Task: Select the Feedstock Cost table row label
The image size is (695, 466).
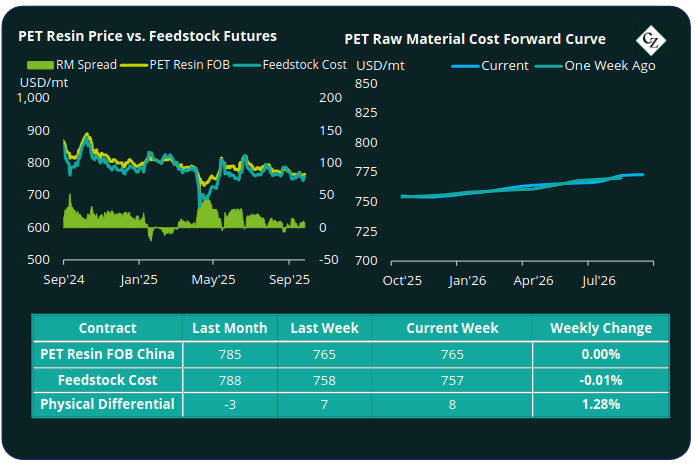Action: (x=107, y=380)
